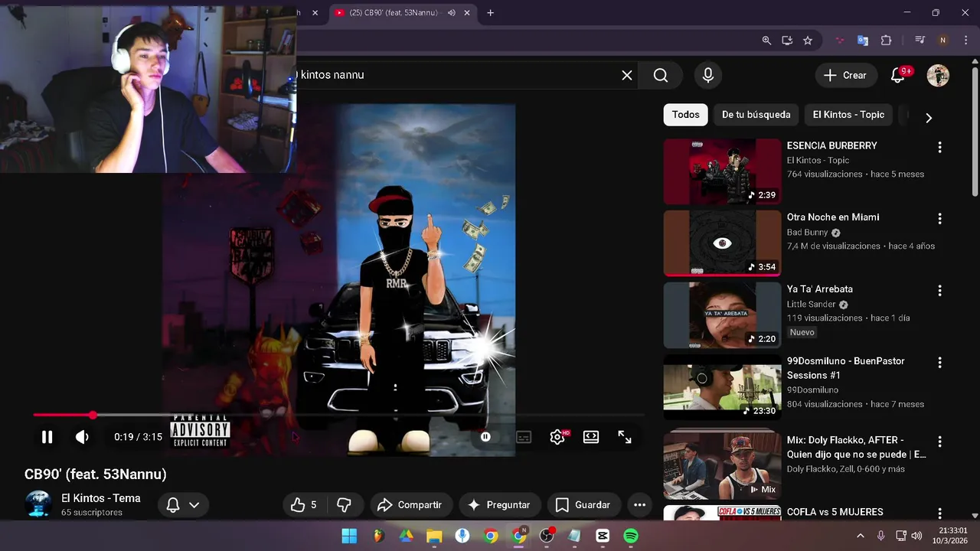Click the Preguntar button
Screen dimensions: 980x551
[499, 505]
